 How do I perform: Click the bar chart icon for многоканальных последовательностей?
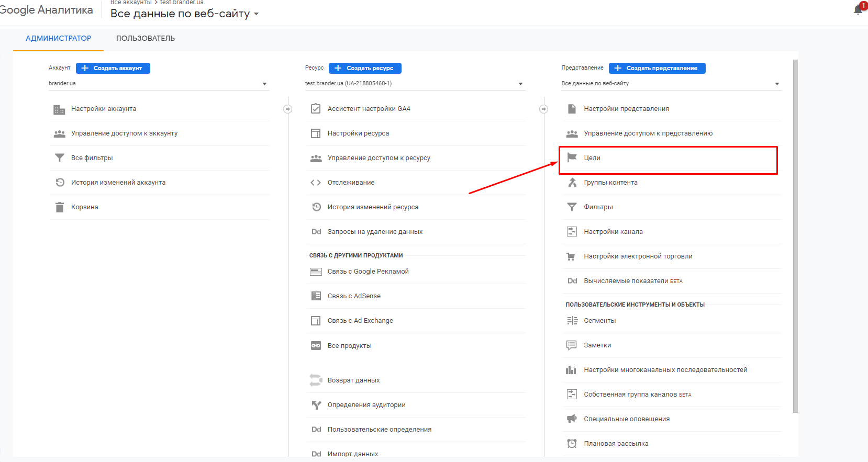[571, 370]
